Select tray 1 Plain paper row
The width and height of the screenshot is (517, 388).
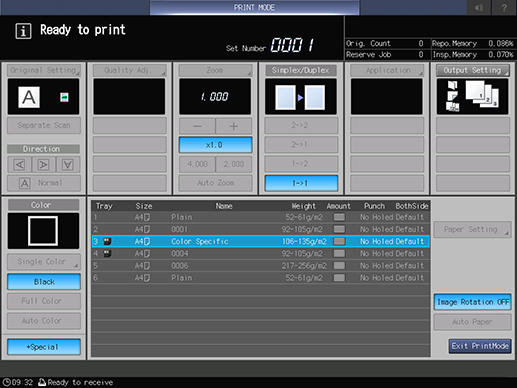pyautogui.click(x=261, y=217)
